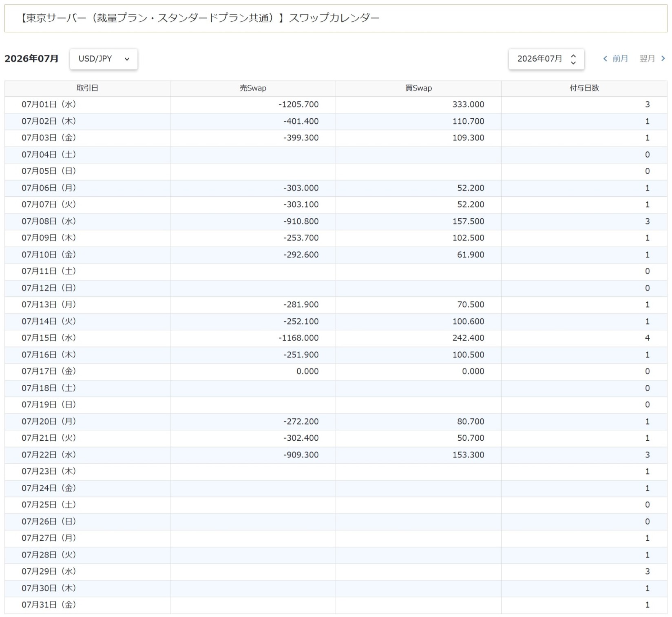The image size is (672, 617).
Task: Go to next month via 翌月 link
Action: pos(647,59)
